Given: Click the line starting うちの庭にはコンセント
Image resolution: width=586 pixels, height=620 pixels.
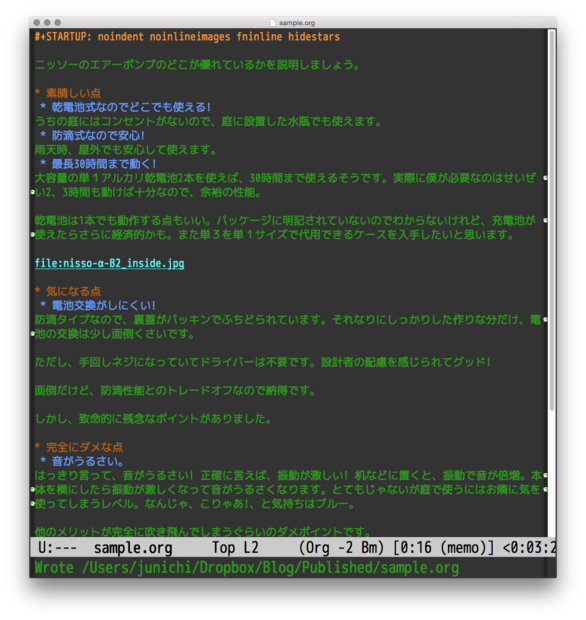Looking at the screenshot, I should (x=208, y=121).
